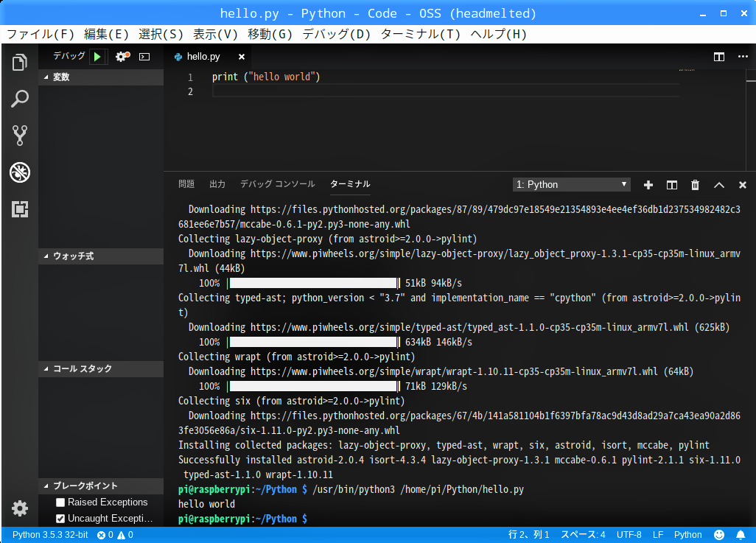
Task: Select Python 3.5.3 32-bit interpreter in status bar
Action: (50, 535)
